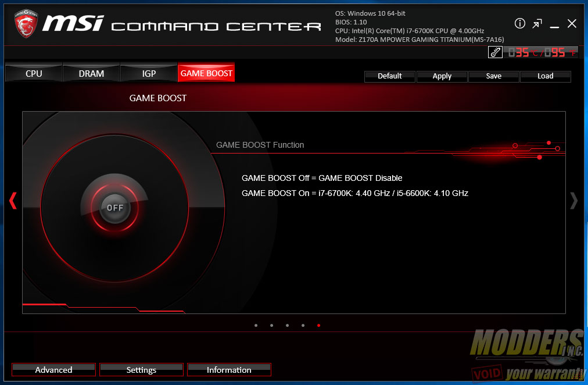Viewport: 588px width, 385px height.
Task: Click the 035/095 temperature readout
Action: coord(541,52)
